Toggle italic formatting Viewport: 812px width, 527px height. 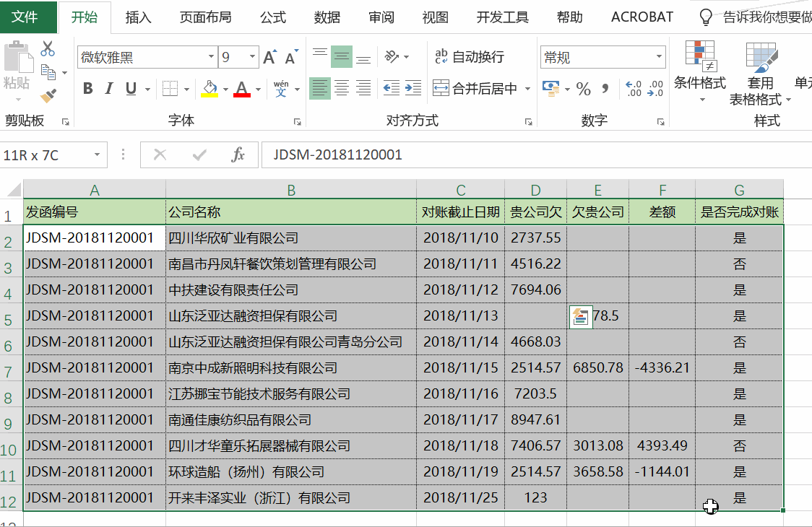click(109, 89)
